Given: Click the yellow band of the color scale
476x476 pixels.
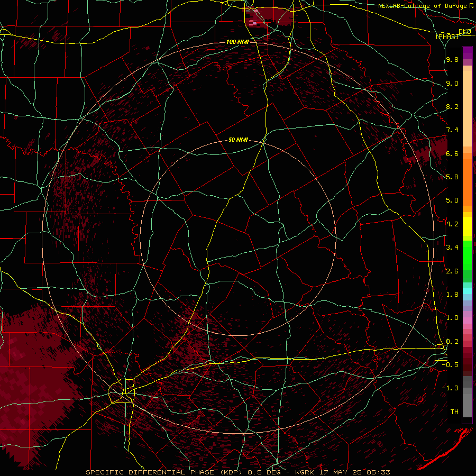Looking at the screenshot, I should click(467, 226).
